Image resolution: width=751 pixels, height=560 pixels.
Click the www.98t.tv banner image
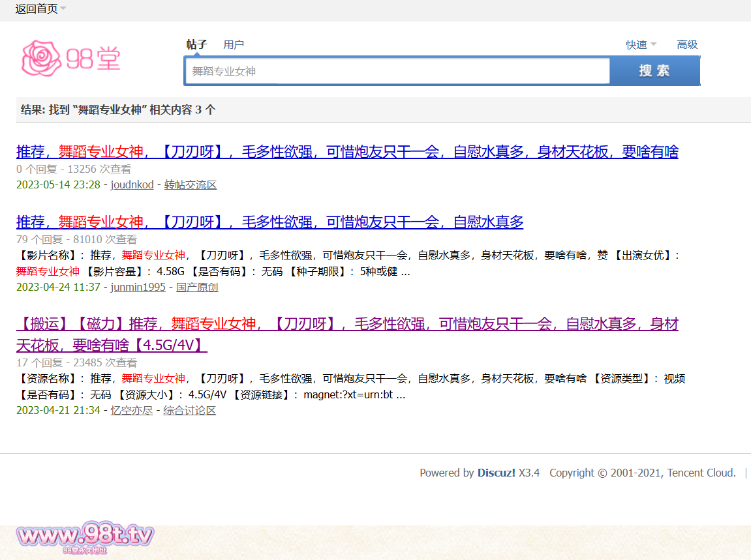pyautogui.click(x=85, y=538)
